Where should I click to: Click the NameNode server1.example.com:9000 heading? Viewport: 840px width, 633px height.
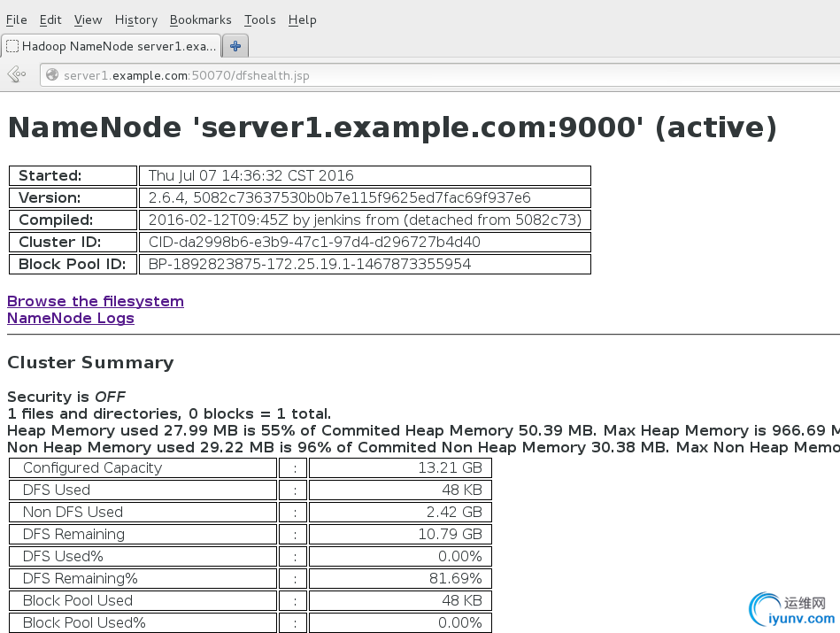coord(392,127)
